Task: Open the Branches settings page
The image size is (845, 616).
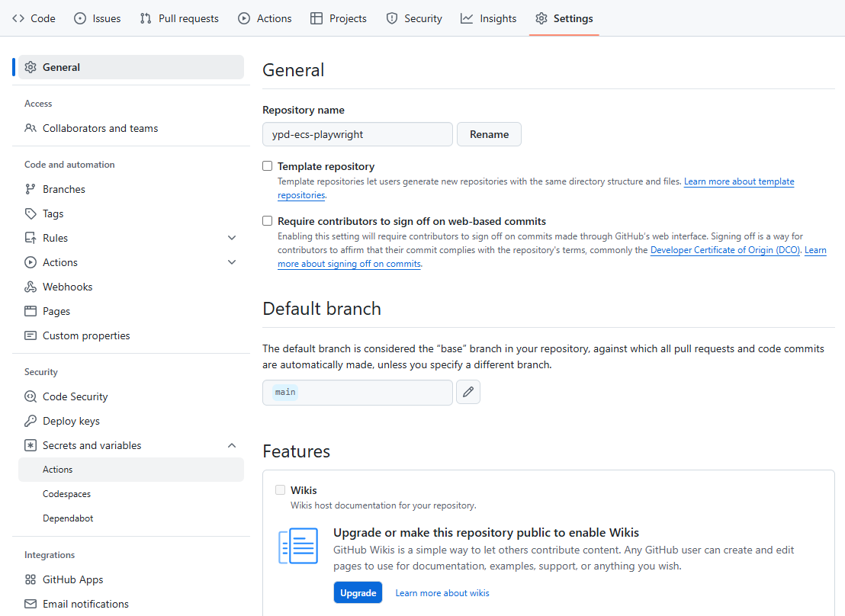Action: (x=131, y=189)
